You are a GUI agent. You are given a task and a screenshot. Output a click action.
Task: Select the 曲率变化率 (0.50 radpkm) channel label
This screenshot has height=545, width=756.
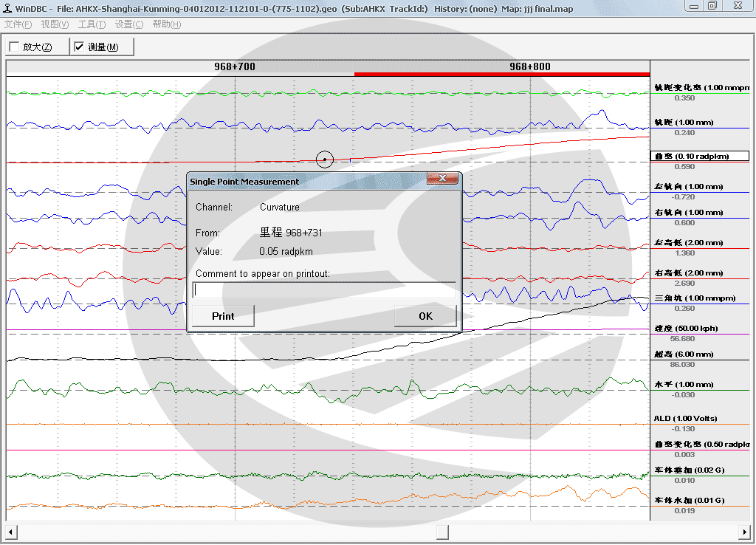(x=701, y=445)
